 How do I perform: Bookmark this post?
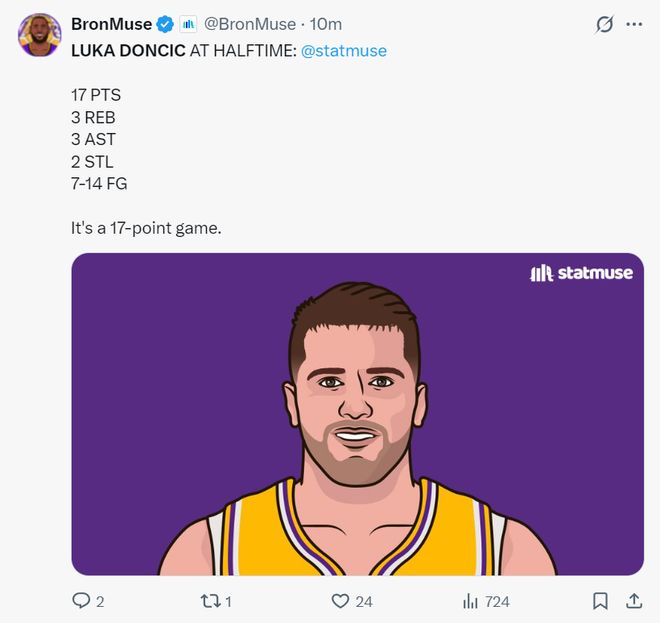(600, 601)
